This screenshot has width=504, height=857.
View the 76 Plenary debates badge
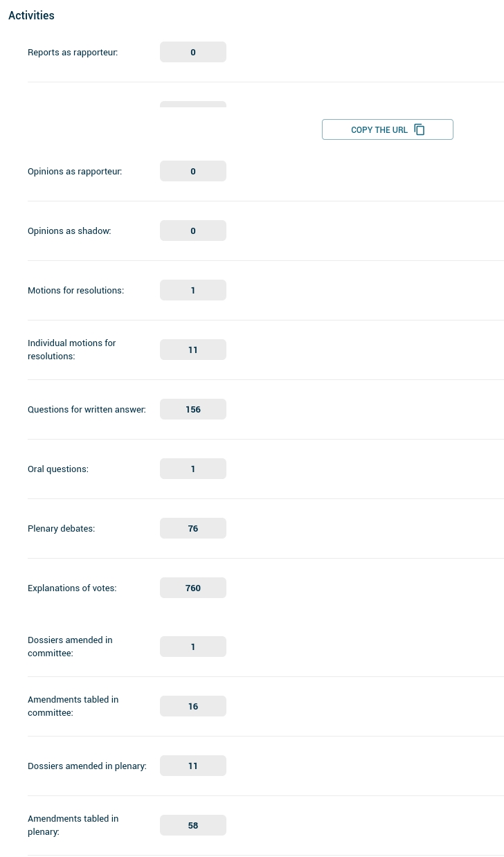pyautogui.click(x=193, y=528)
